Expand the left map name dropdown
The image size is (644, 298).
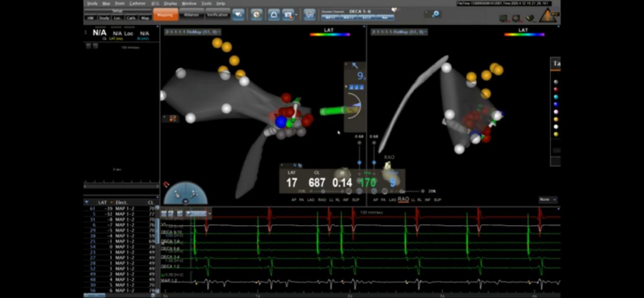(x=193, y=31)
